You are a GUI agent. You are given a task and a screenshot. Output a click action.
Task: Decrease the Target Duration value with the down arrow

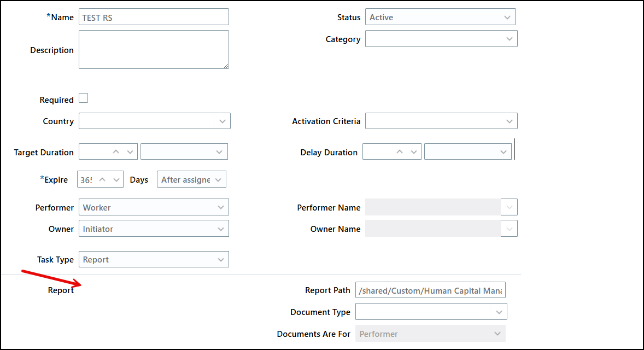click(x=130, y=152)
